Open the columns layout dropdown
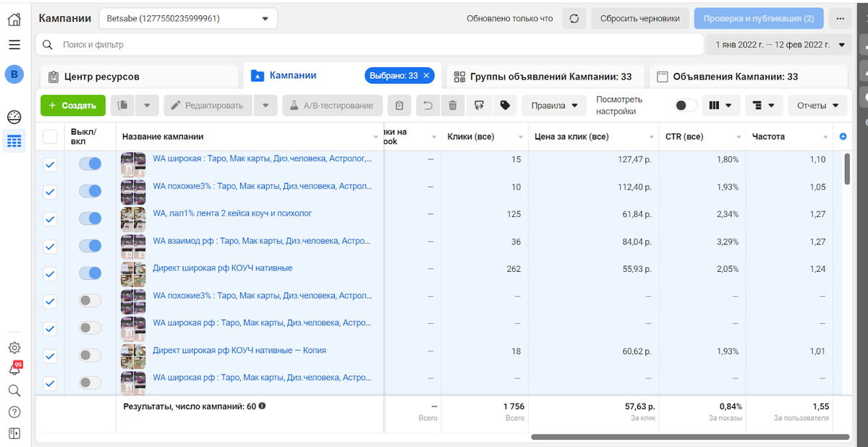 [x=721, y=106]
